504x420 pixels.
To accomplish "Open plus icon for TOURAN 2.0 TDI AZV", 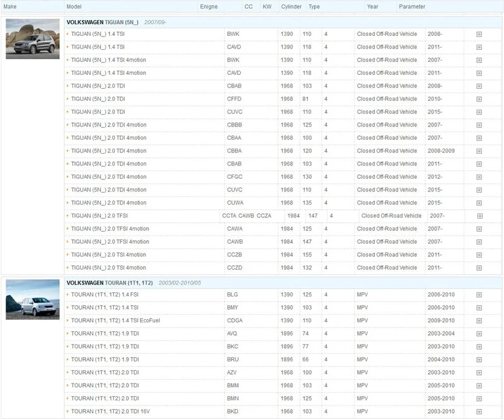I will click(x=479, y=373).
